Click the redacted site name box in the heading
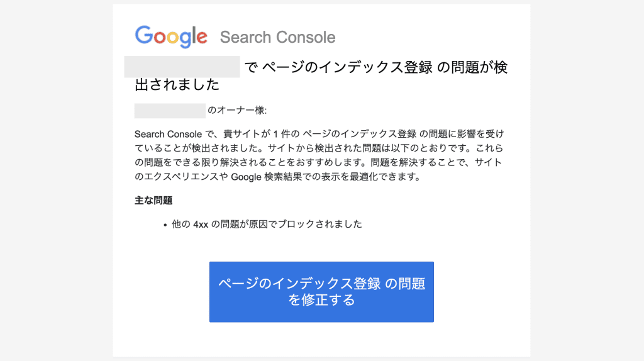This screenshot has height=361, width=644. tap(182, 67)
